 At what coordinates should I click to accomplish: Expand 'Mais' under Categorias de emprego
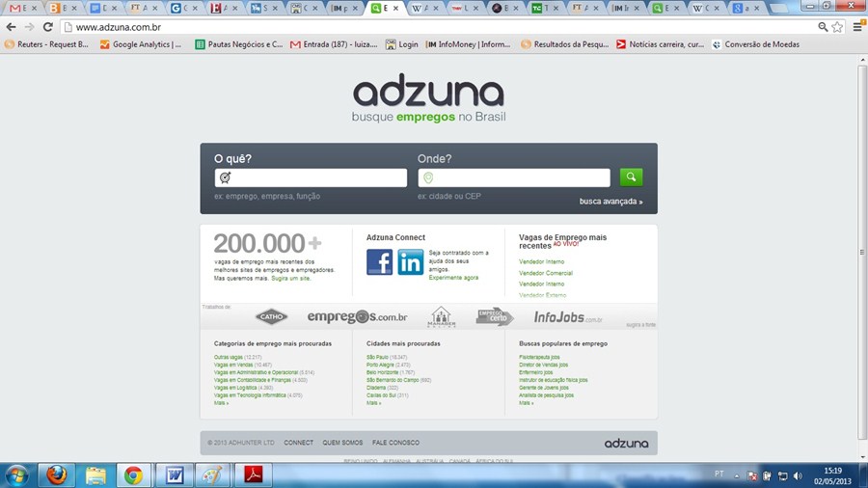(x=221, y=403)
